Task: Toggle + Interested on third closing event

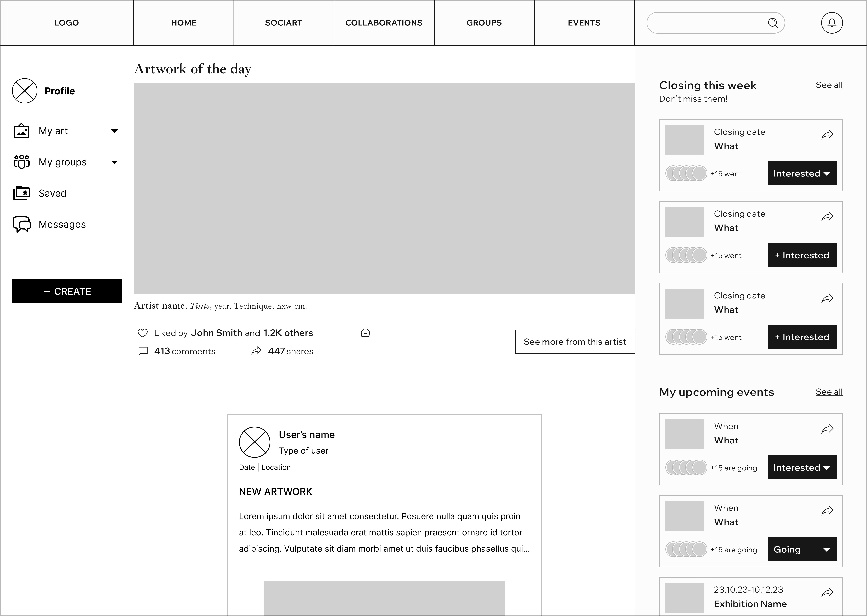Action: pyautogui.click(x=802, y=337)
